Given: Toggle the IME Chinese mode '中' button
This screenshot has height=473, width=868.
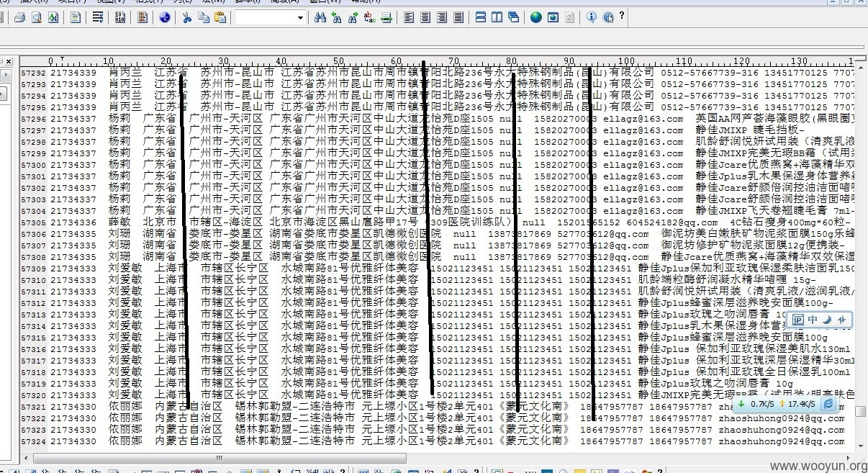Looking at the screenshot, I should tap(813, 320).
